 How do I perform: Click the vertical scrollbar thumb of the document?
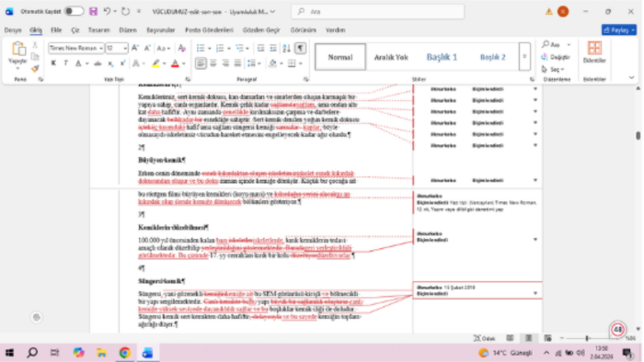point(638,135)
